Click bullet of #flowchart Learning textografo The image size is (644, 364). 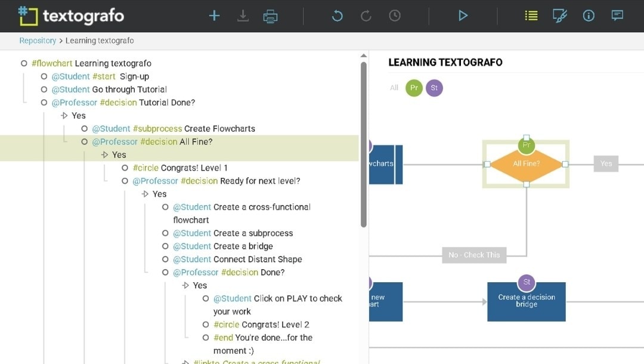click(24, 63)
